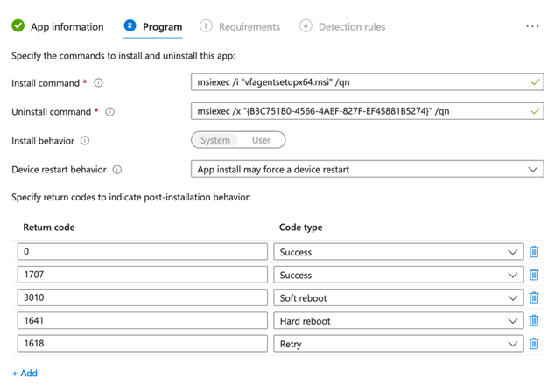The width and height of the screenshot is (555, 392).
Task: Click the Device restart behavior label
Action: [x=60, y=170]
